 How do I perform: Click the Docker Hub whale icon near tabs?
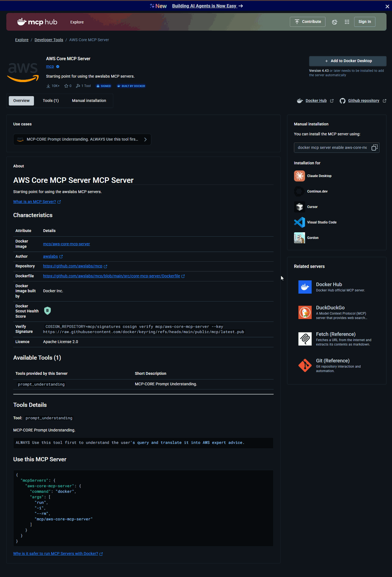point(299,101)
